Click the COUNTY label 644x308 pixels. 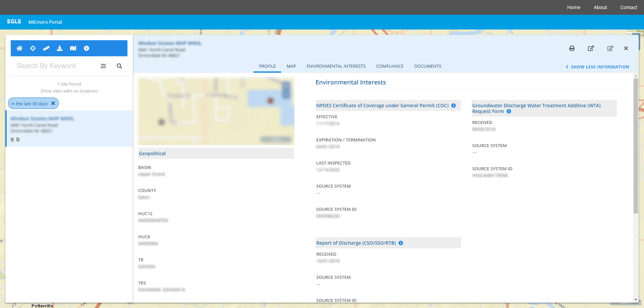coord(147,191)
